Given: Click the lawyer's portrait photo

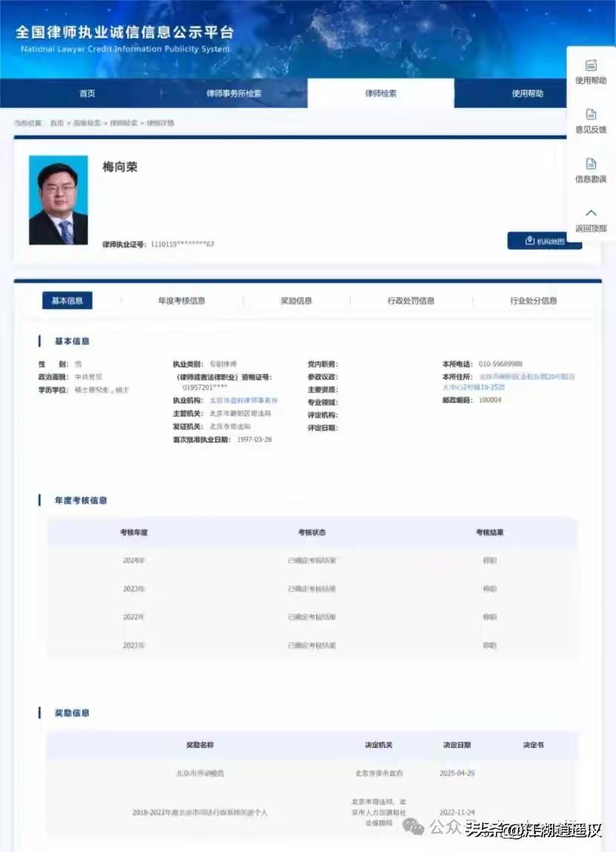Looking at the screenshot, I should [58, 200].
